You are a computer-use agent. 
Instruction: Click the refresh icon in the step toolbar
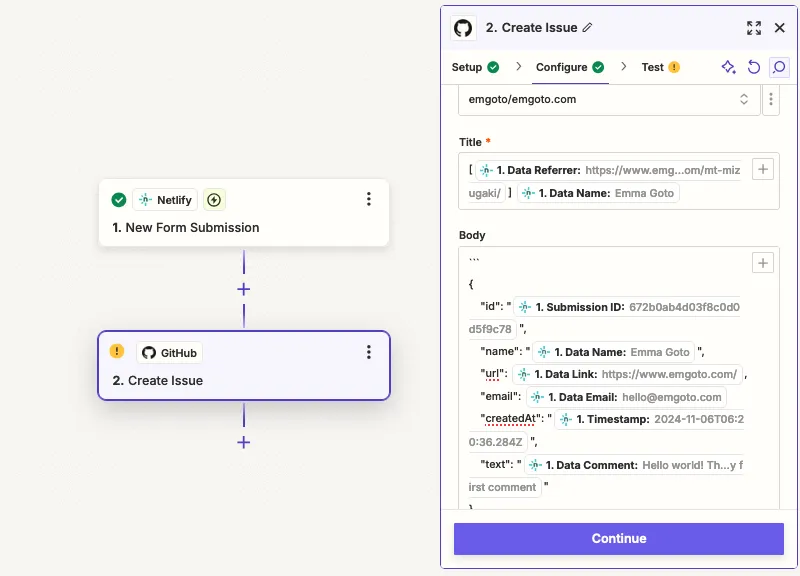753,67
